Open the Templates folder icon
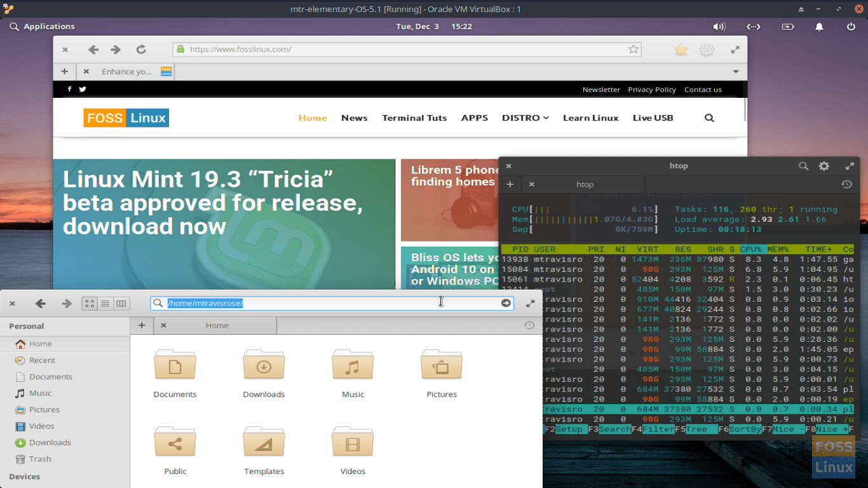 click(264, 442)
